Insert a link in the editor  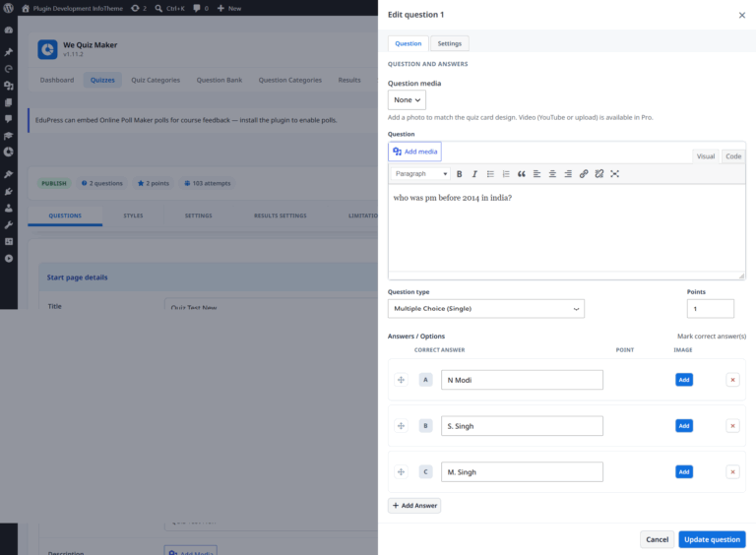pos(584,174)
